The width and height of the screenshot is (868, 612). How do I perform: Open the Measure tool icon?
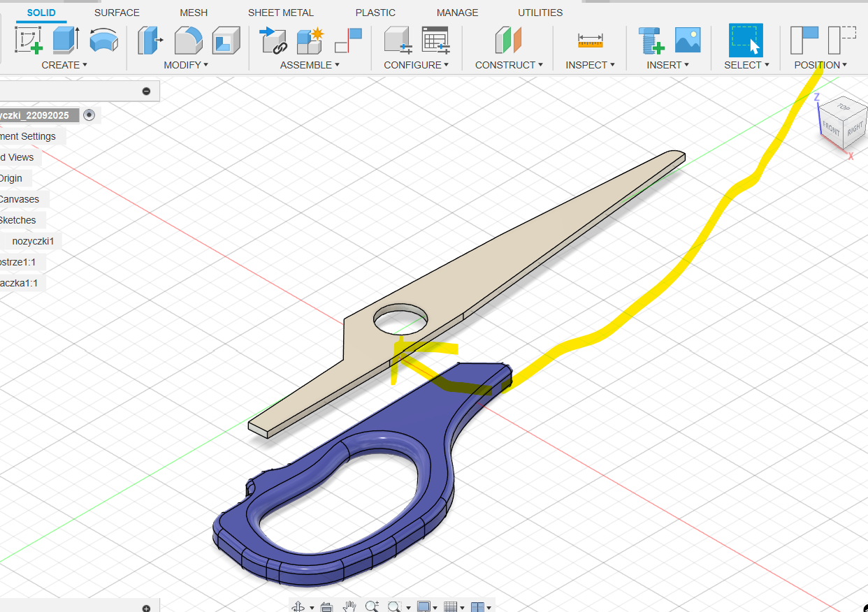[x=590, y=41]
